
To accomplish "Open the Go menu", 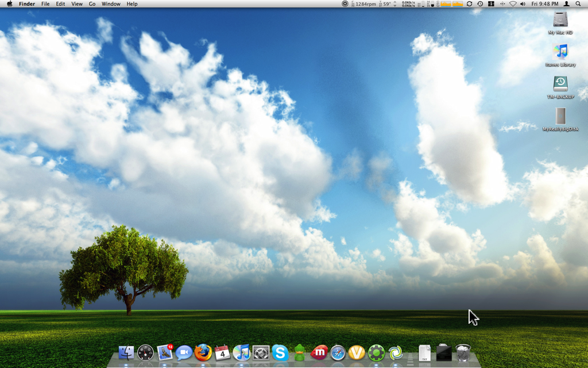I will point(92,4).
